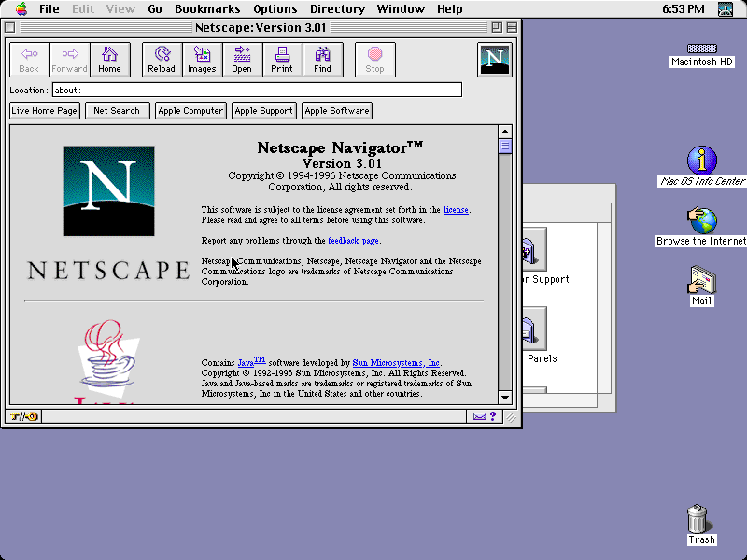
Task: Click the Images toolbar button
Action: 202,60
